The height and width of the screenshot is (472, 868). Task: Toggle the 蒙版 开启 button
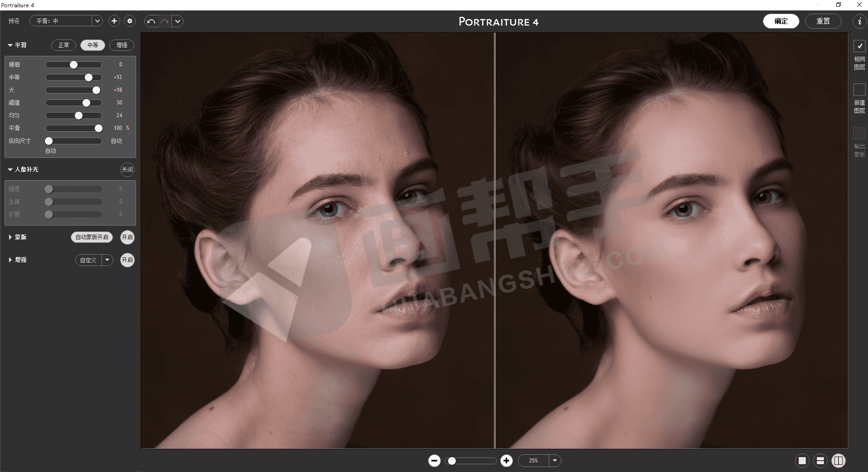(127, 237)
